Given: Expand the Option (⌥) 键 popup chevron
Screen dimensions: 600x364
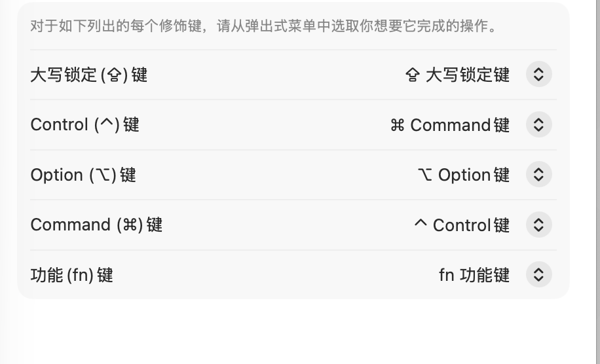Looking at the screenshot, I should [539, 174].
